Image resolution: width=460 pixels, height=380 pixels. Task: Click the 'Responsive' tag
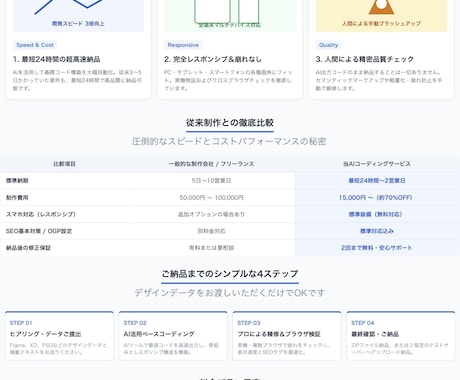click(x=183, y=45)
